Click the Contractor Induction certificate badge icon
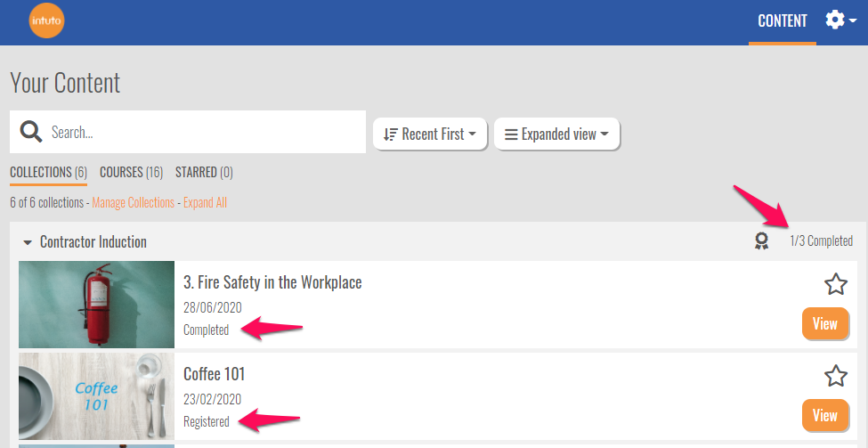This screenshot has height=448, width=868. [x=761, y=241]
